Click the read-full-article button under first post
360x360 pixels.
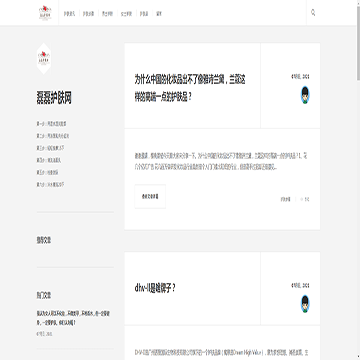pos(150,196)
